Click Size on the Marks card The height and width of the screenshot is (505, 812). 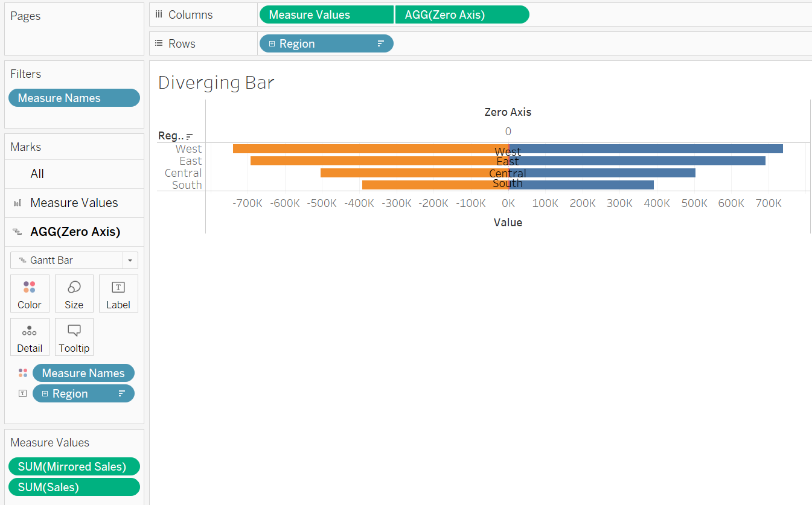click(x=74, y=293)
